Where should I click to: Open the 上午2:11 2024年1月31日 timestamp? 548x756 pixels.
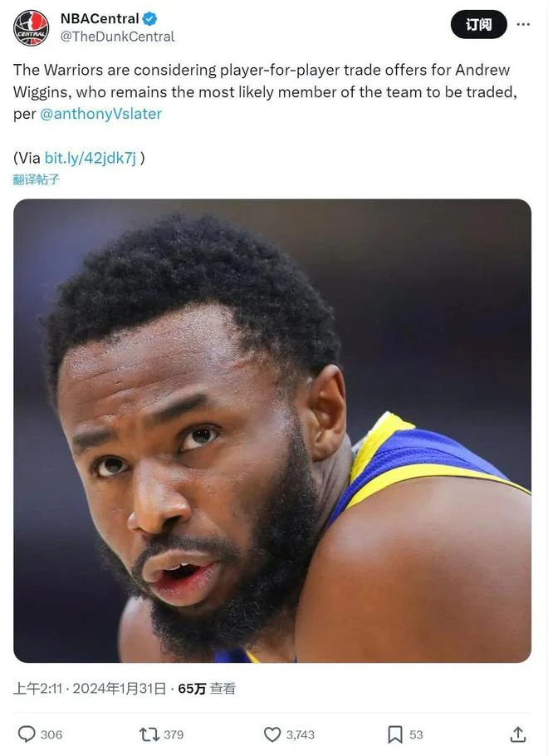pos(90,689)
